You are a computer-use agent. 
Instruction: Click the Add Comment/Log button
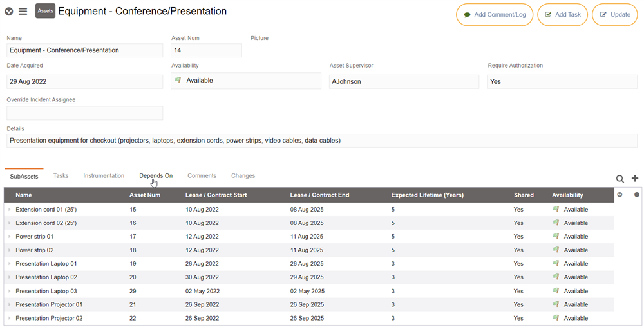point(494,15)
